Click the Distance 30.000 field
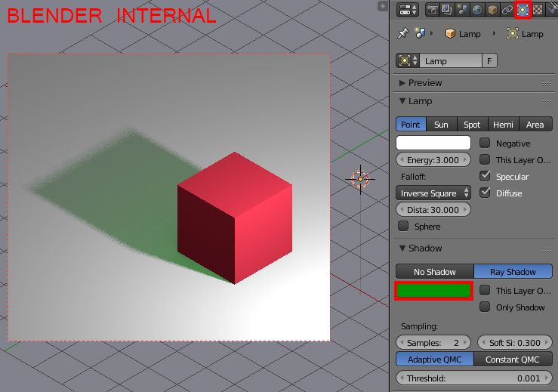This screenshot has width=558, height=392. (x=433, y=210)
